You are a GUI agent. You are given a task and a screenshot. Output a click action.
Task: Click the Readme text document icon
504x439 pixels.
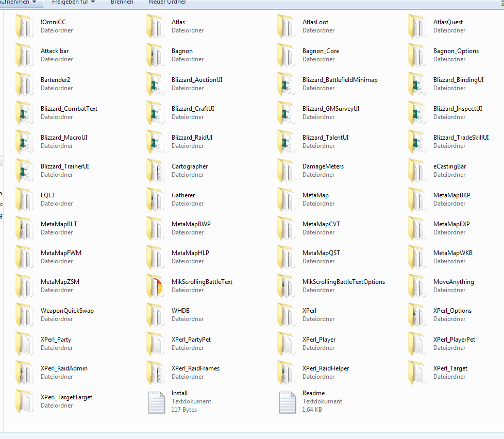click(x=288, y=402)
